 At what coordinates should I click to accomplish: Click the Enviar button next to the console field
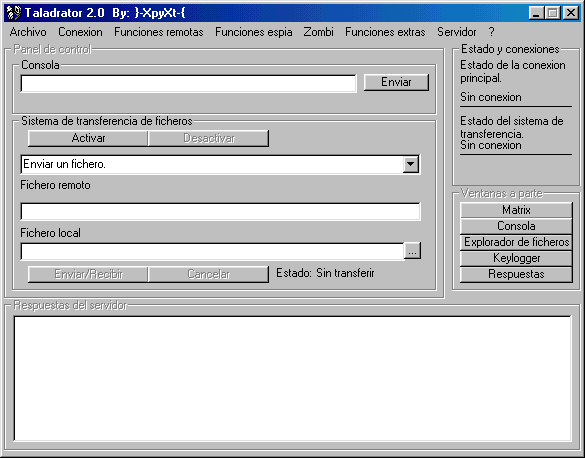coord(396,82)
